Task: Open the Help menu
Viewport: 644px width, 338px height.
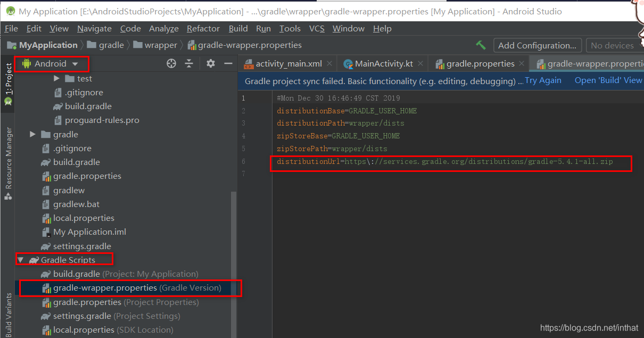Action: [382, 28]
